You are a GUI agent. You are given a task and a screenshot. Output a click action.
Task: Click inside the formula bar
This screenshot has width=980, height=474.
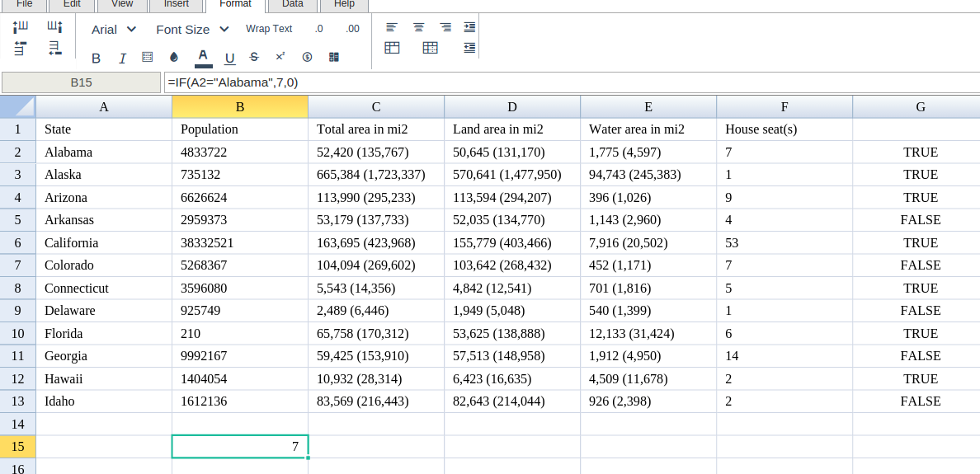click(569, 82)
